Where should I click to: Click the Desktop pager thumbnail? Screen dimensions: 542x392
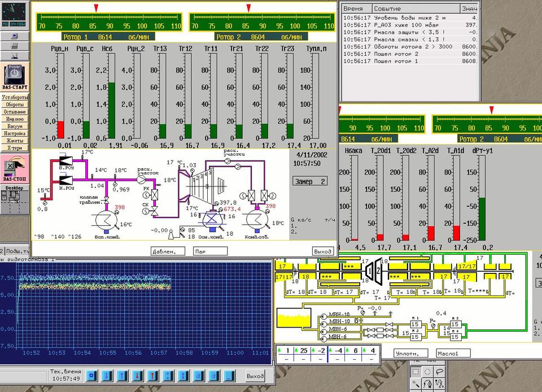click(x=15, y=202)
